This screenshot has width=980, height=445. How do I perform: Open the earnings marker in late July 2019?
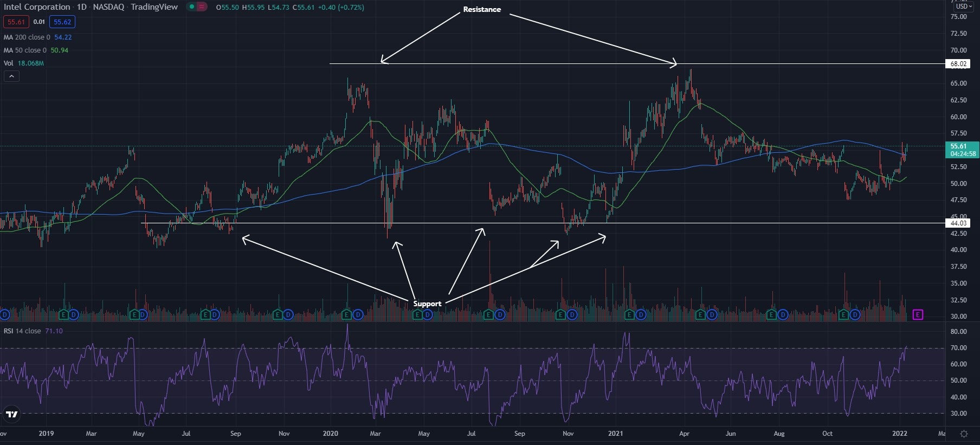point(205,314)
